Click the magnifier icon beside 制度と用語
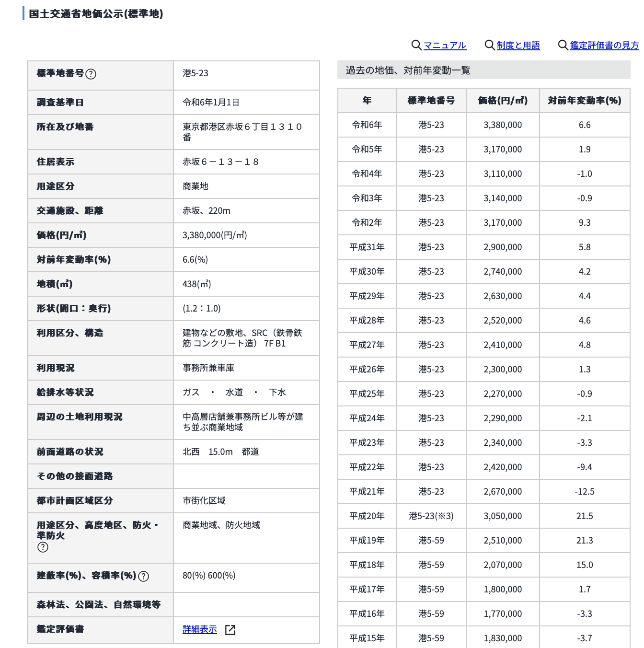Image resolution: width=644 pixels, height=648 pixels. tap(490, 45)
